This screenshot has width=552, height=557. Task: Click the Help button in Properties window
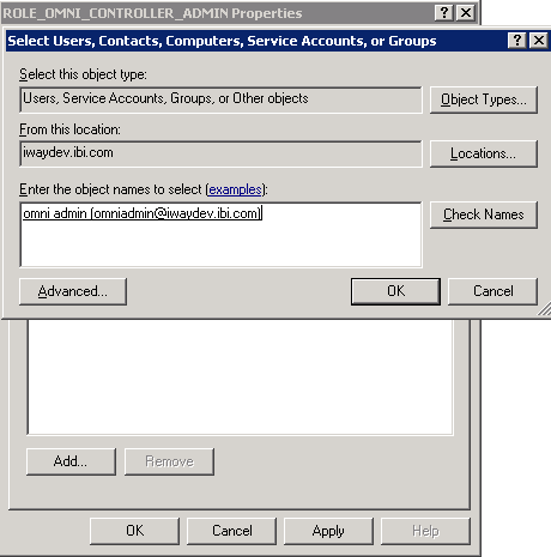tap(426, 531)
